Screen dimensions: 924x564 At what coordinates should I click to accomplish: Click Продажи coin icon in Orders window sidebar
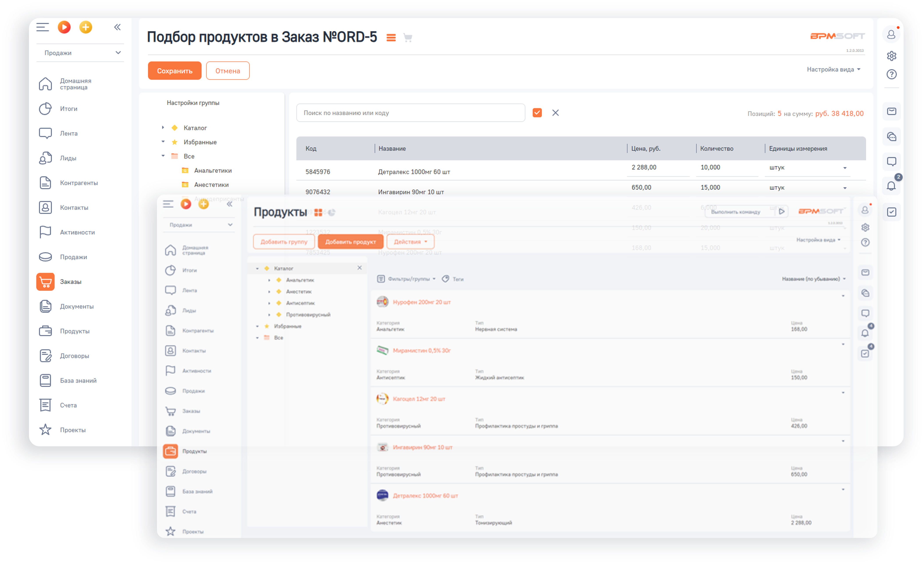[45, 257]
